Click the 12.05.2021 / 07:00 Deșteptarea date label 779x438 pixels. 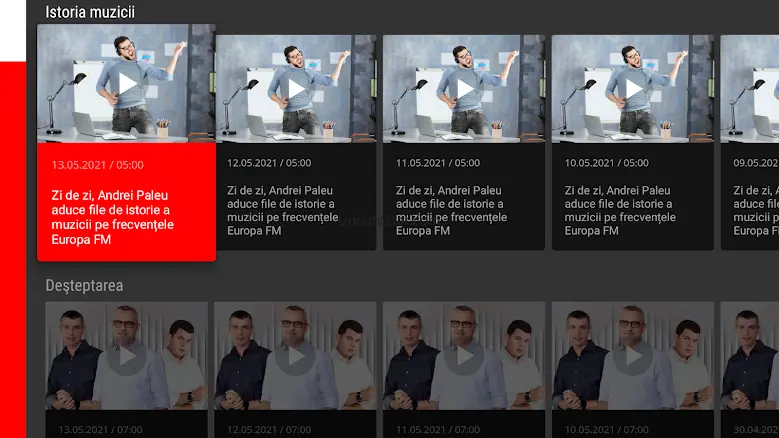click(269, 430)
